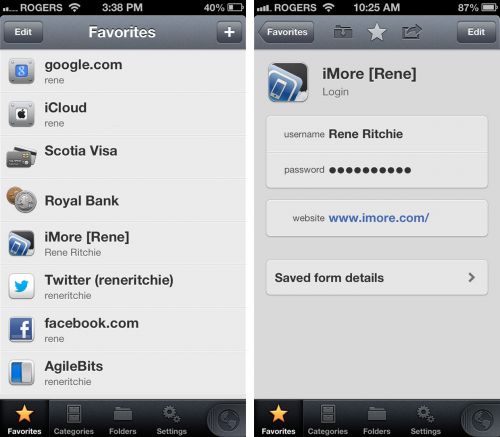The image size is (500, 437).
Task: Select the Scotia Visa credit card item
Action: pos(123,157)
